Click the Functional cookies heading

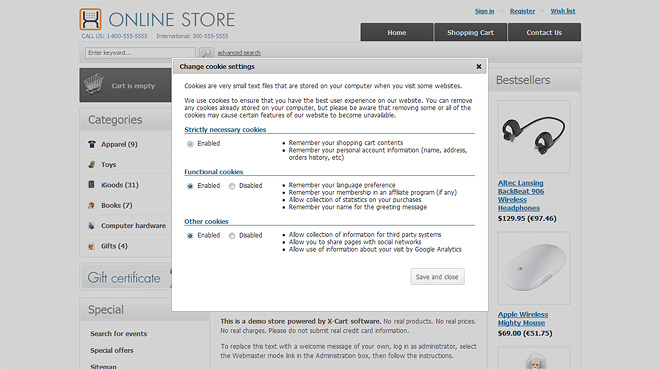tap(214, 172)
